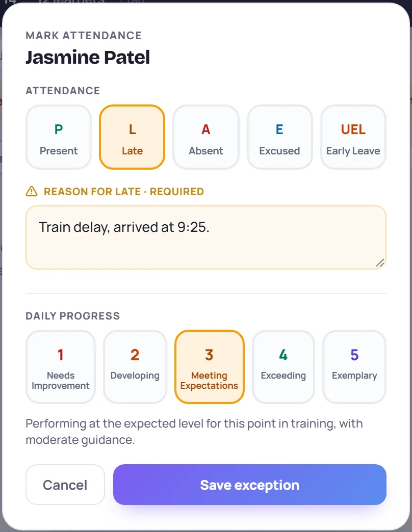Rate progress 1 Needs Improvement
Screen dimensions: 412x532
[x=60, y=367]
